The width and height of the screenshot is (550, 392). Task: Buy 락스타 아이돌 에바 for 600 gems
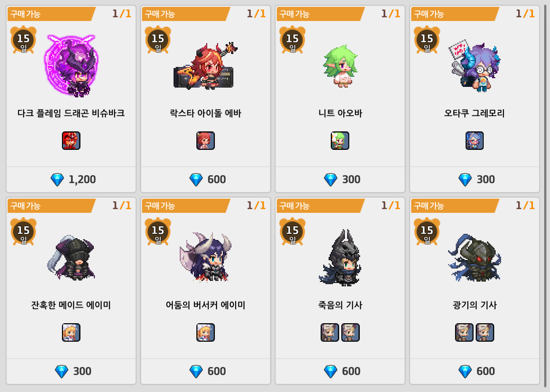pos(205,180)
